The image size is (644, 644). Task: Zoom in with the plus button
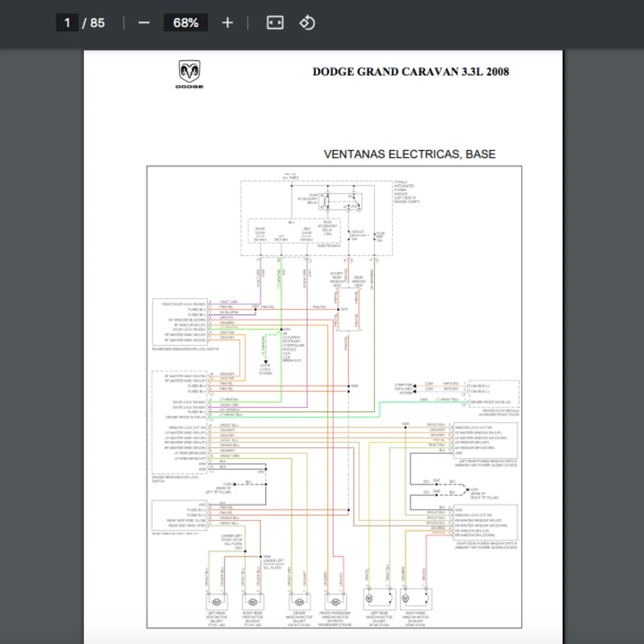point(227,23)
